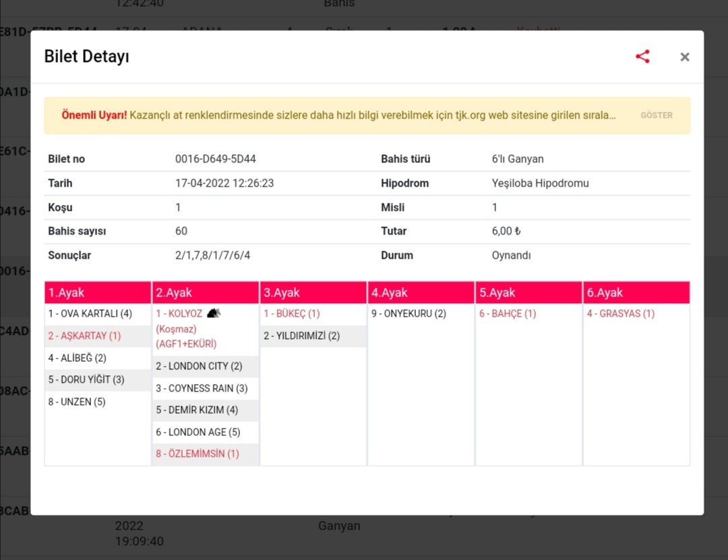728x560 pixels.
Task: Click the Bahis sayısı value 60
Action: pos(181,231)
